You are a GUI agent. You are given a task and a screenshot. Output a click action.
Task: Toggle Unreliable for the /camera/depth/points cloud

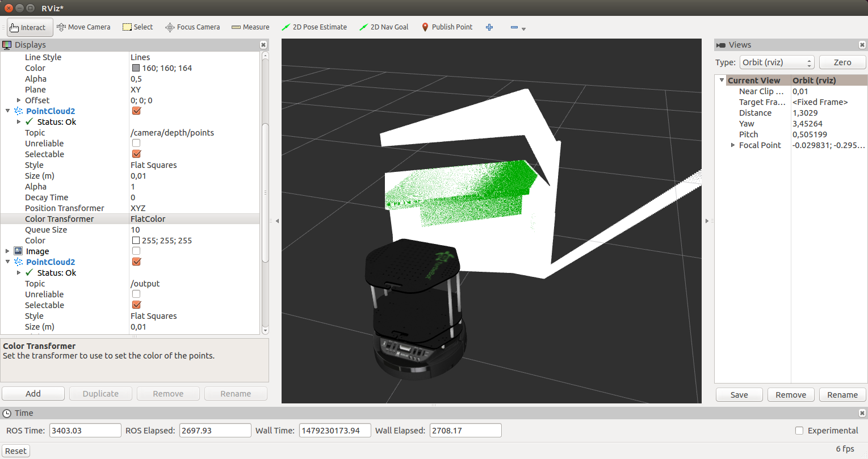136,143
